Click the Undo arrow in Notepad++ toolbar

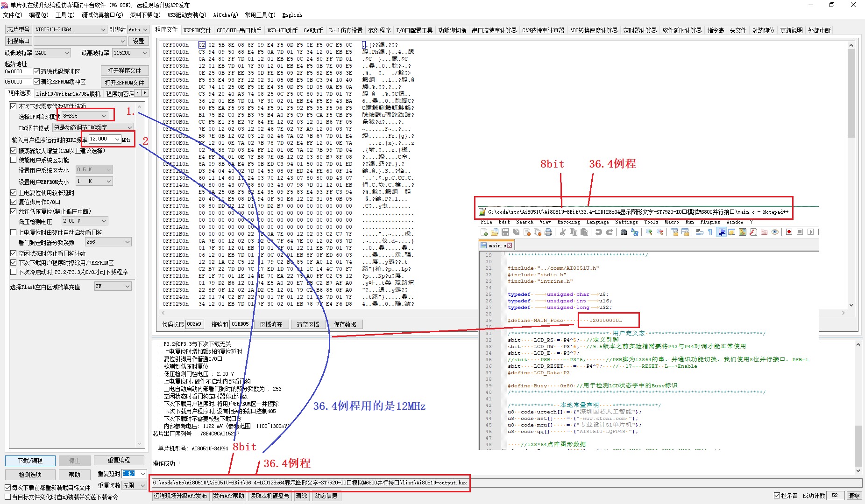(x=599, y=232)
